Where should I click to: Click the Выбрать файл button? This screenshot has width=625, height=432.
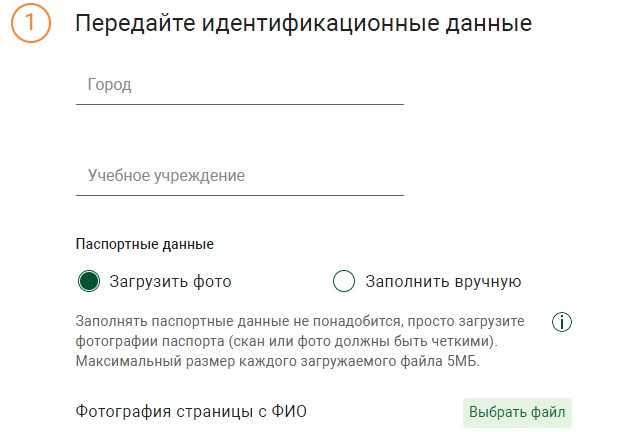[517, 412]
